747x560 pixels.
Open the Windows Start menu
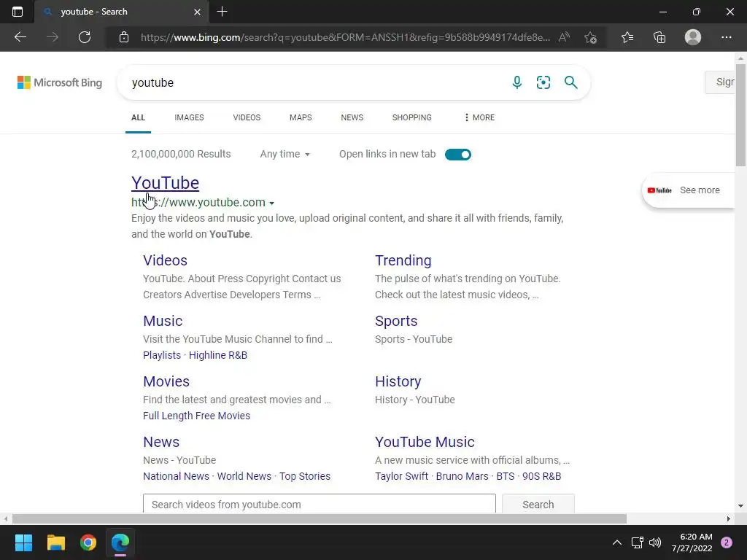(23, 542)
